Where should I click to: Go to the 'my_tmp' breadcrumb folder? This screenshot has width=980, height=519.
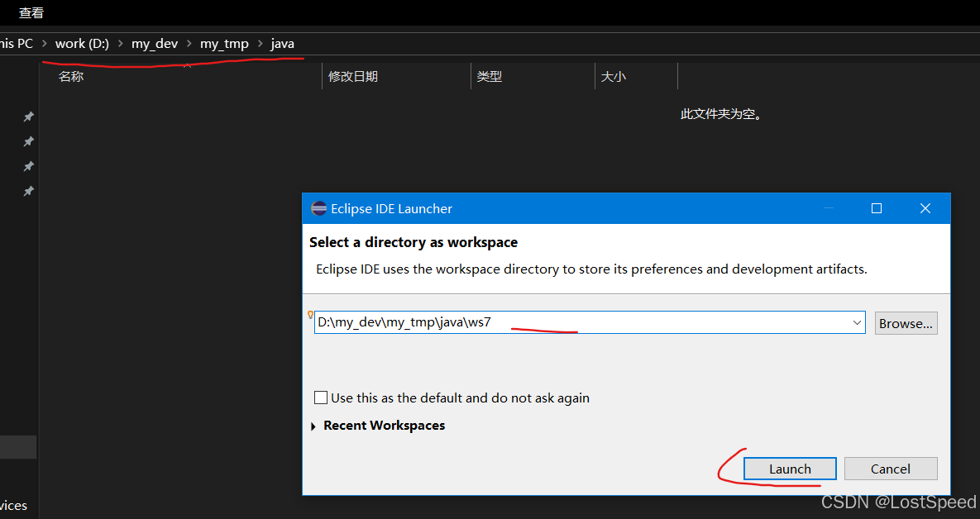224,44
